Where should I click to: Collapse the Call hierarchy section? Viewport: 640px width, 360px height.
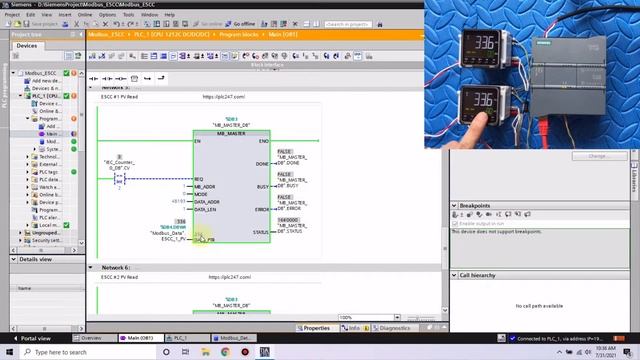[x=454, y=276]
